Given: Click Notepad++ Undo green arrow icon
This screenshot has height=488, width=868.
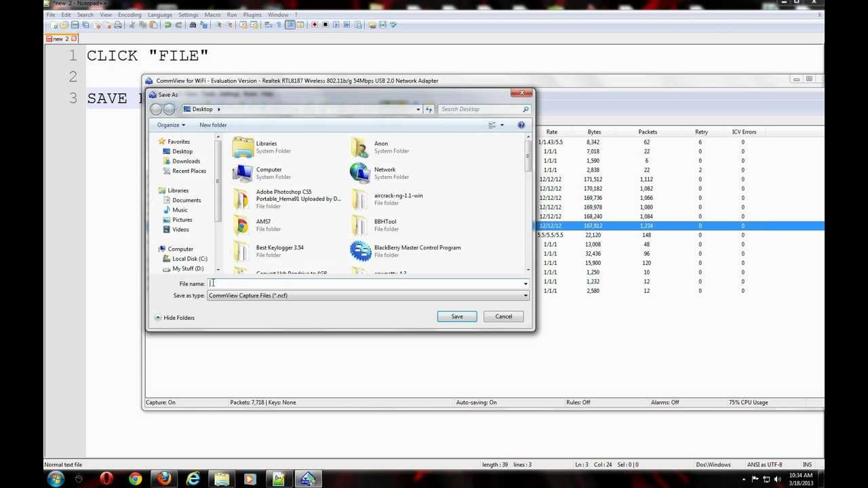Looking at the screenshot, I should point(168,24).
